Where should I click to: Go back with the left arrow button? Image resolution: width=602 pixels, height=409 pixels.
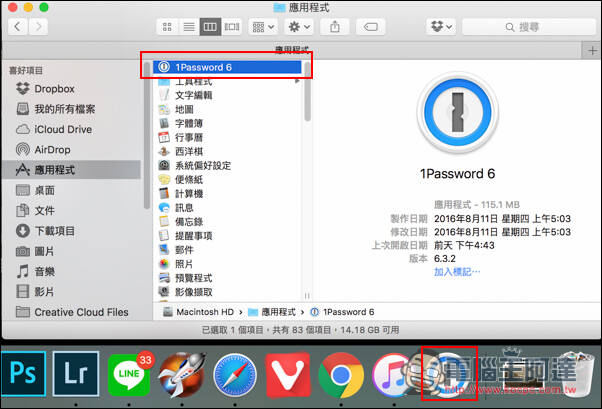18,27
